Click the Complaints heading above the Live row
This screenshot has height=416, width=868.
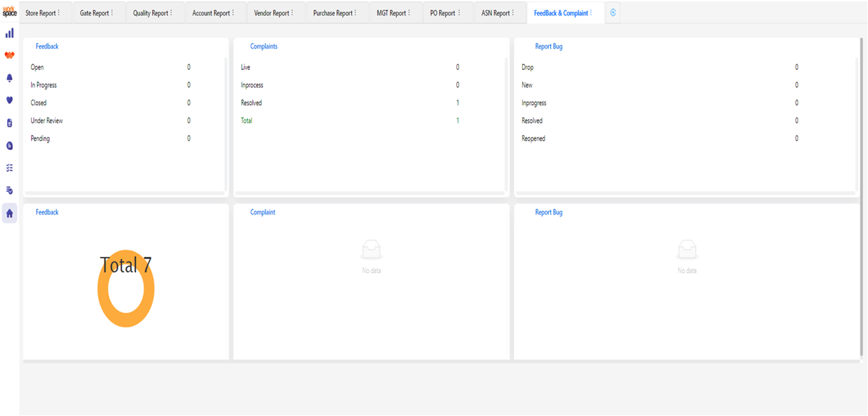[264, 46]
